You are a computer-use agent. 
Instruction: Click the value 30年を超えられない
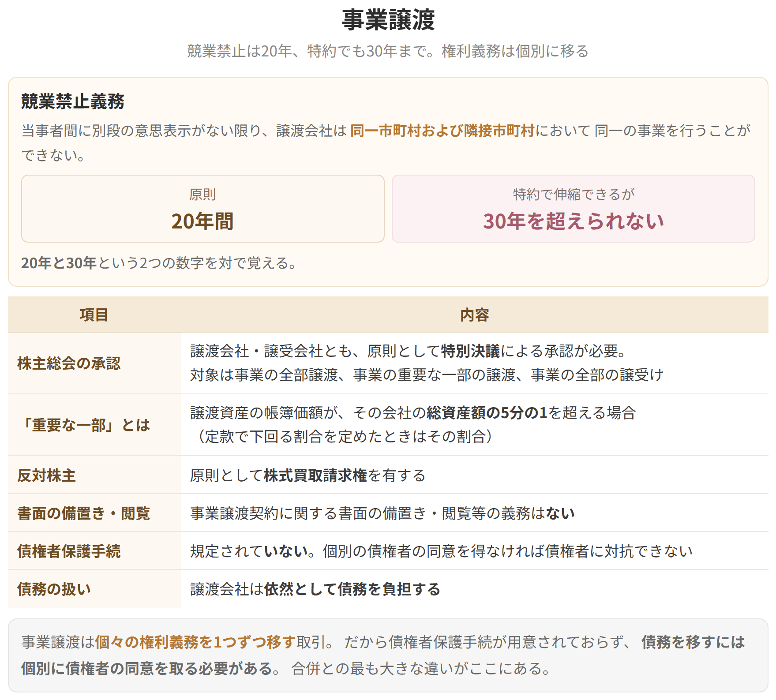(x=574, y=221)
